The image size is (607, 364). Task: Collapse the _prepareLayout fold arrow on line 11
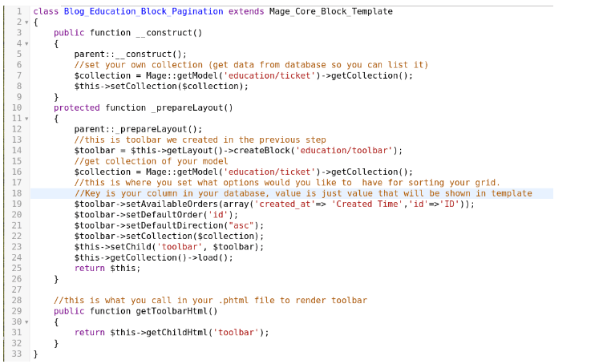pyautogui.click(x=26, y=118)
